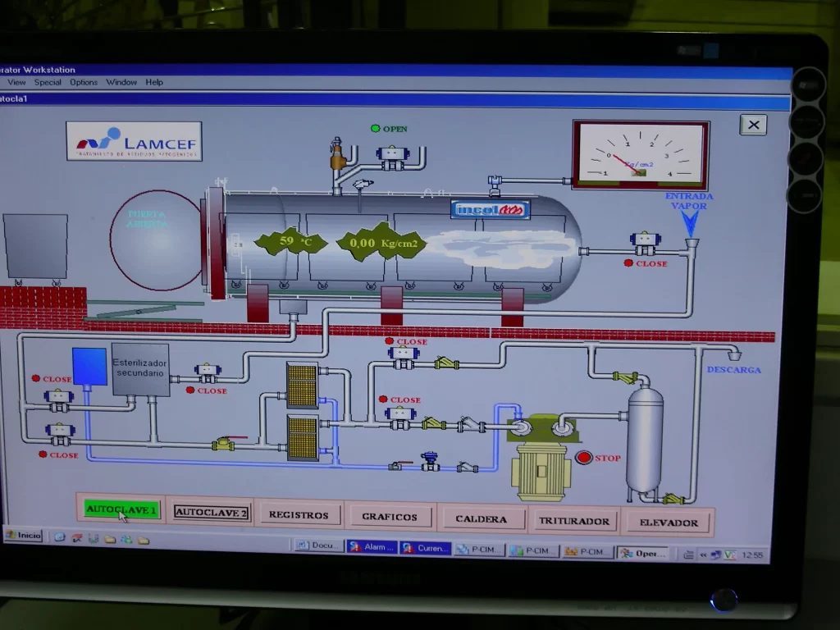This screenshot has height=630, width=840.
Task: Open the Special menu
Action: [48, 82]
